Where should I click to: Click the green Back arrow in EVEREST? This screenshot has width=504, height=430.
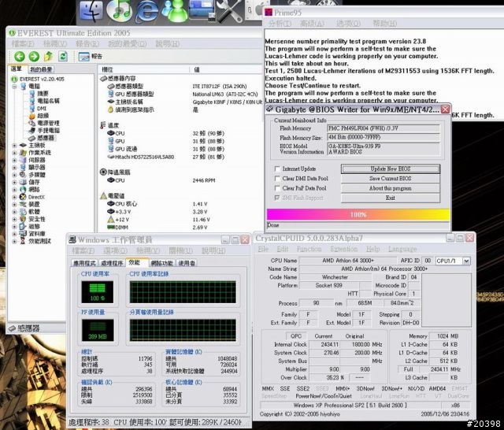[19, 57]
